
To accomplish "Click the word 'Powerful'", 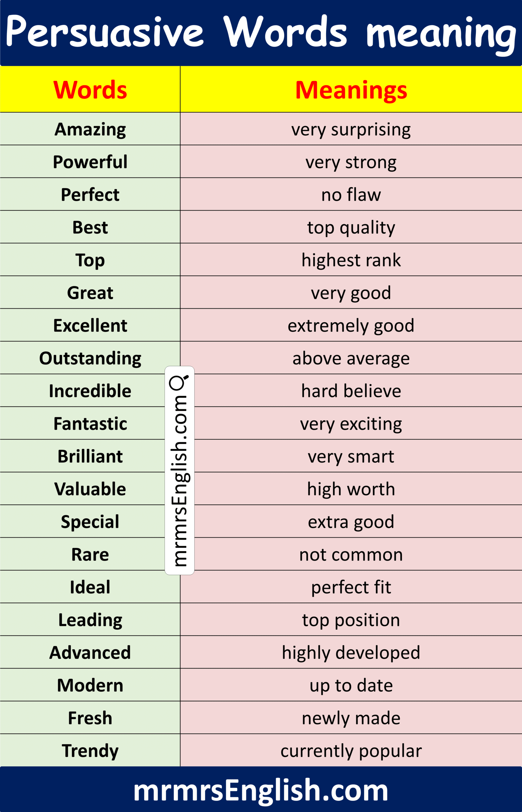I will (x=90, y=162).
